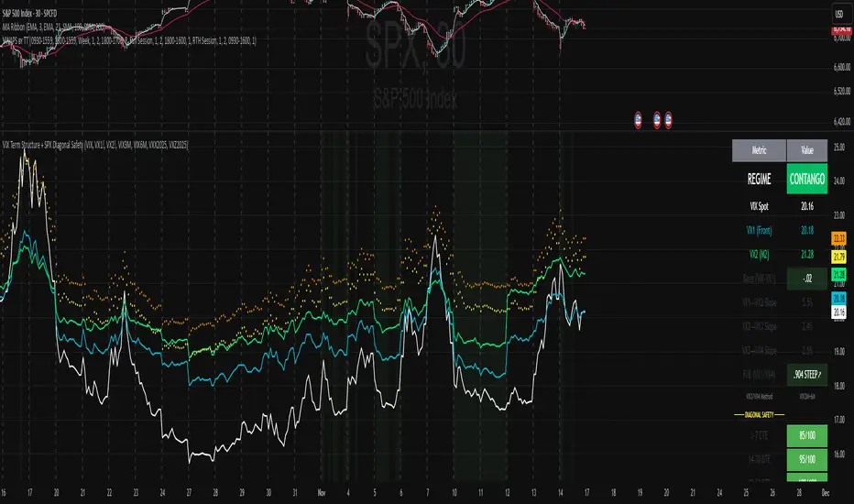
Task: Click the 6,600.00 SPX price scale label
Action: click(841, 67)
